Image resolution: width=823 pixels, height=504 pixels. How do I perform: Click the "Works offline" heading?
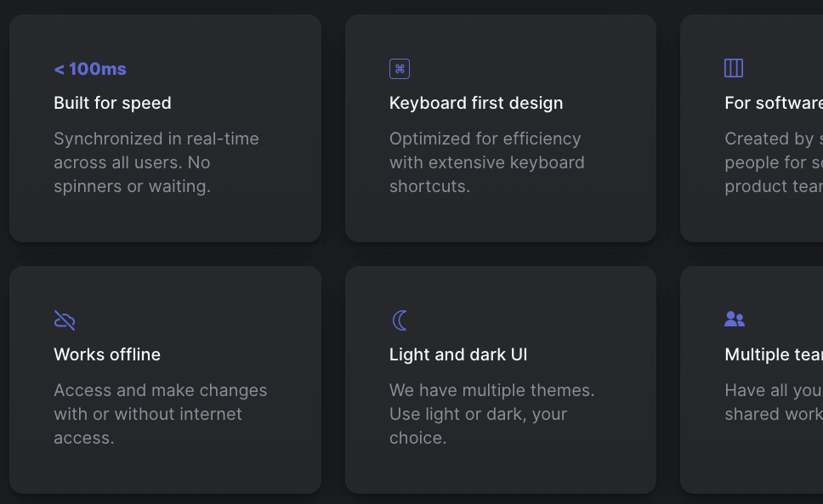coord(107,354)
